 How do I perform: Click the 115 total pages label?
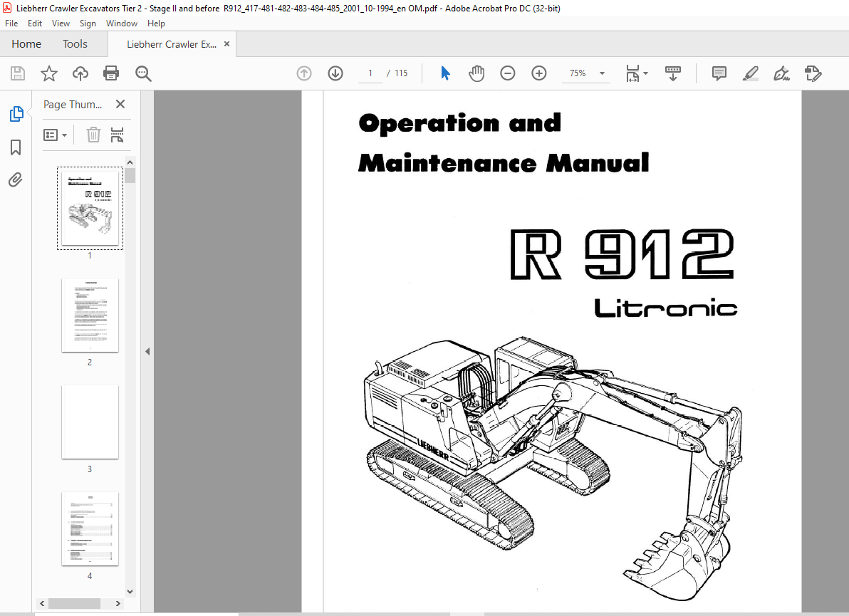[x=401, y=73]
